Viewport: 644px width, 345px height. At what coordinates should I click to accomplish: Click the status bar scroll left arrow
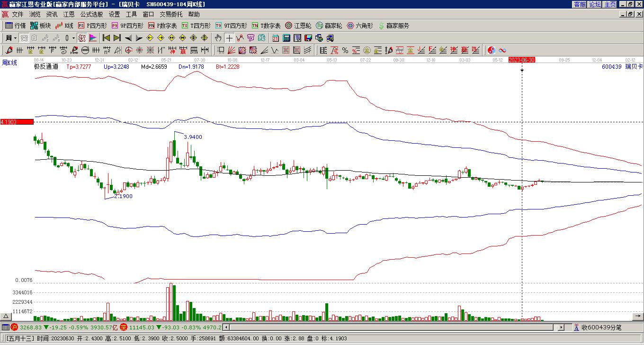[226, 327]
